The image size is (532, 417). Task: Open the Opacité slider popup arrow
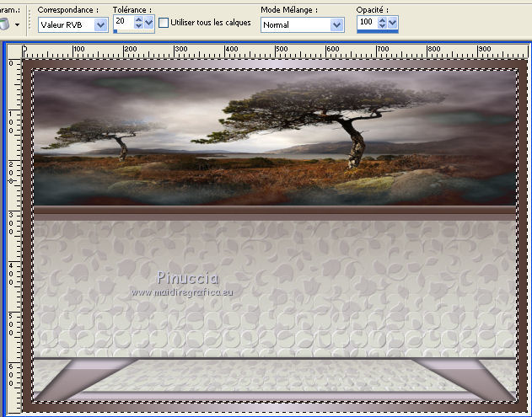tap(392, 23)
